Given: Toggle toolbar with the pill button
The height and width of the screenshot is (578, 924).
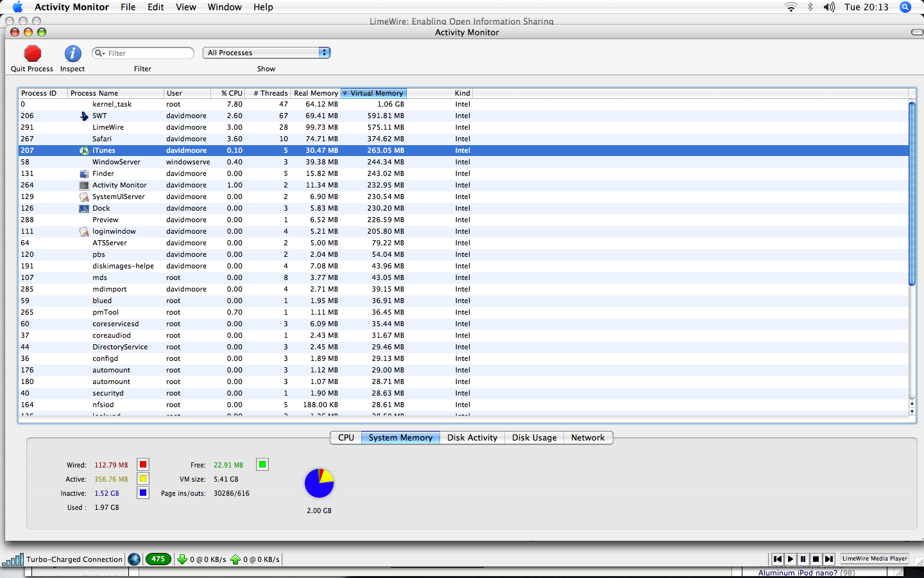Looking at the screenshot, I should click(917, 32).
